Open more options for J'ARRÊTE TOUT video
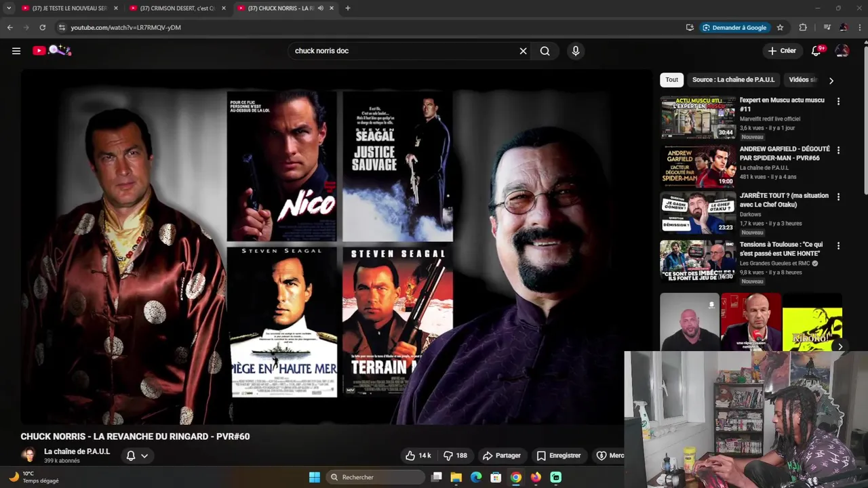Viewport: 868px width, 488px height. [838, 197]
